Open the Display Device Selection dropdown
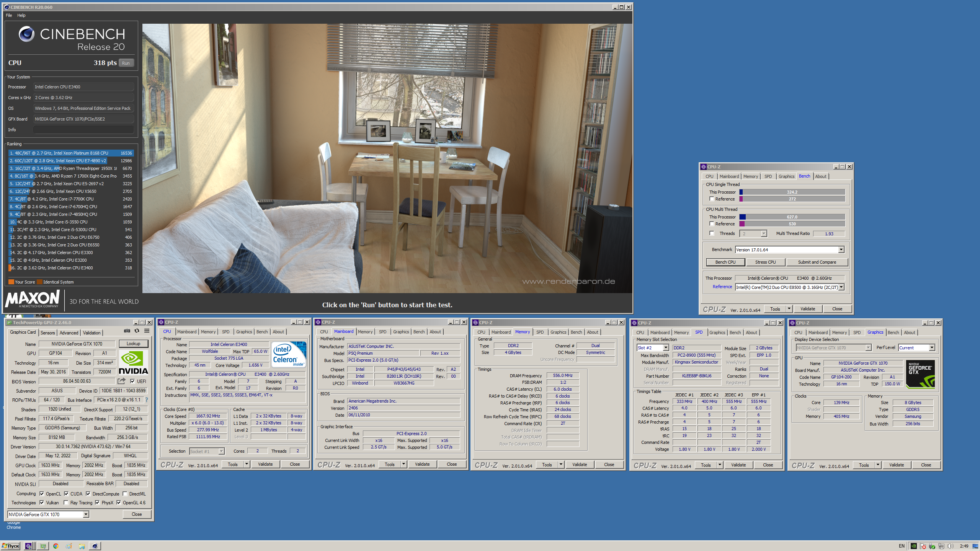Image resolution: width=980 pixels, height=551 pixels. pyautogui.click(x=833, y=348)
